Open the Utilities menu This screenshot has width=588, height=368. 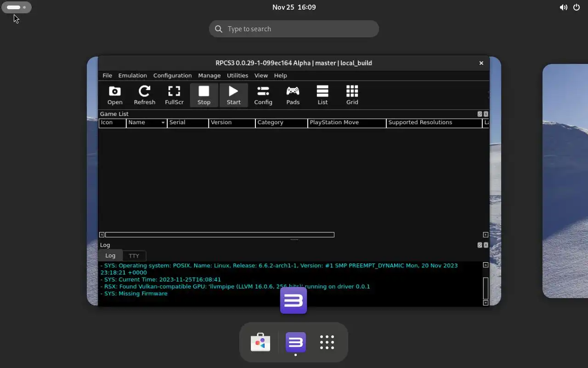point(237,75)
